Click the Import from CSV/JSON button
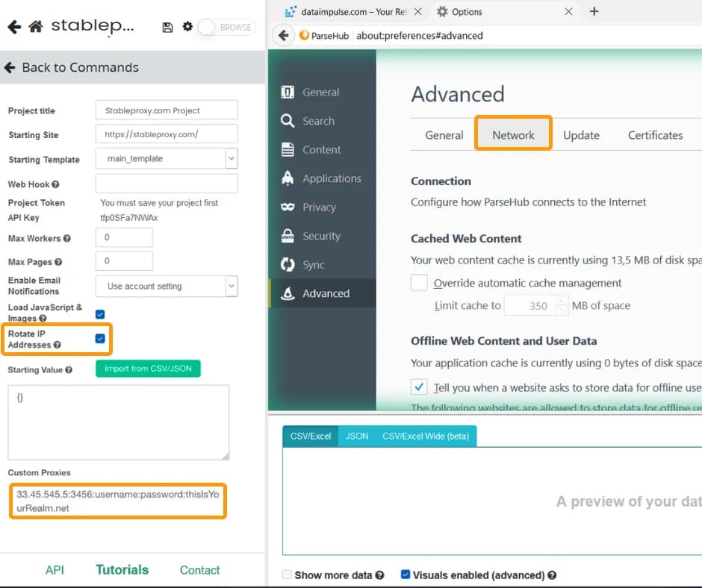The image size is (702, 588). (x=148, y=369)
